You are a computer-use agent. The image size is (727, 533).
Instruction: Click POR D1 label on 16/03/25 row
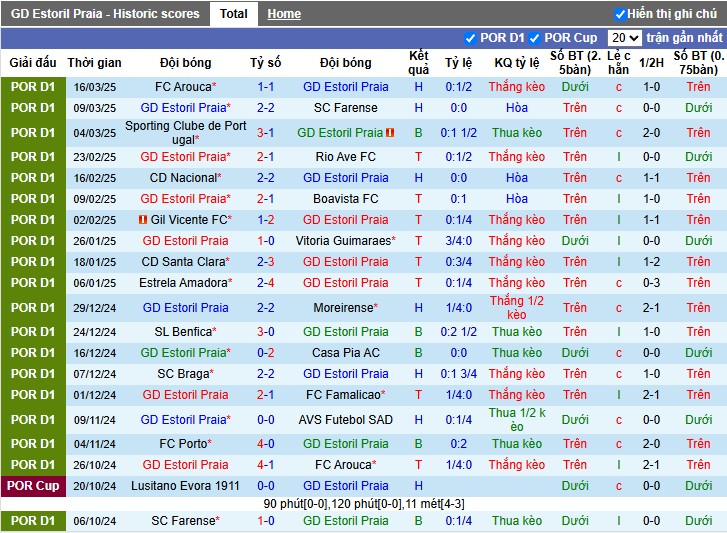pos(33,87)
